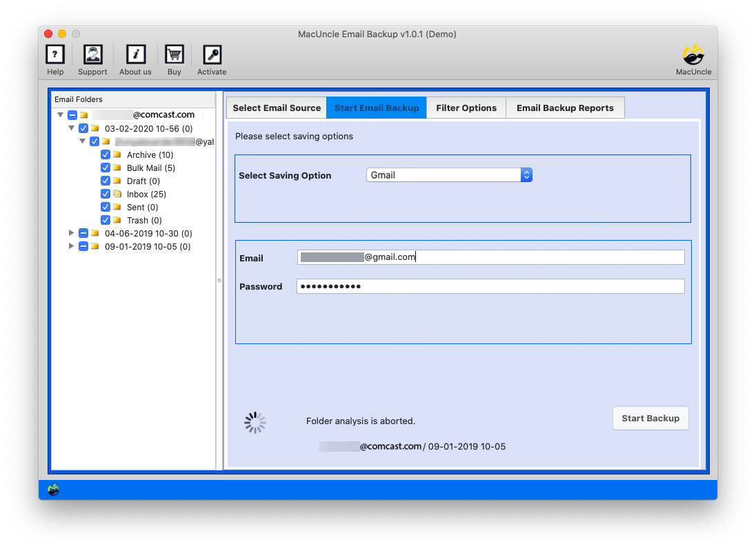
Task: Click the folder analysis progress spinner
Action: click(x=255, y=421)
